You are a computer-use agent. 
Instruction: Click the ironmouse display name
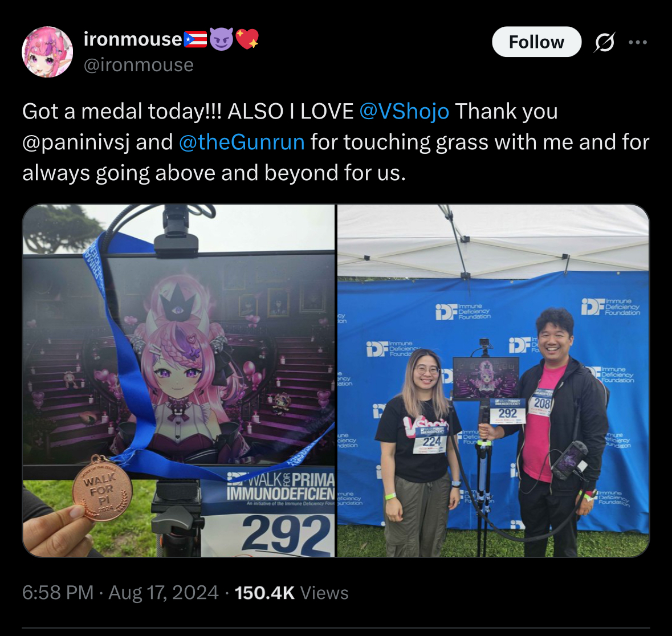pyautogui.click(x=133, y=39)
